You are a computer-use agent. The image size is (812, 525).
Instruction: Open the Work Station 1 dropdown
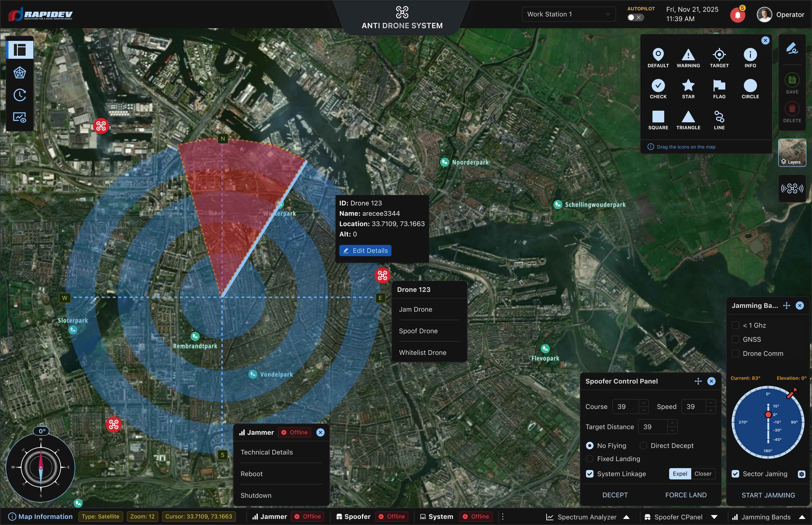pos(568,14)
